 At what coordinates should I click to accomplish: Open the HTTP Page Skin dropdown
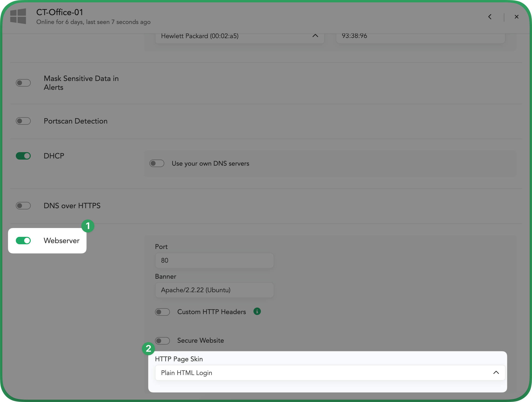tap(330, 373)
